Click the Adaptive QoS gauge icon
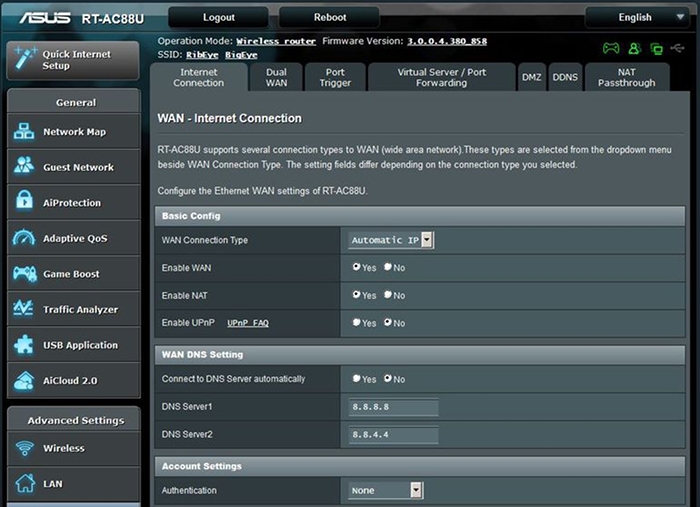 (24, 237)
